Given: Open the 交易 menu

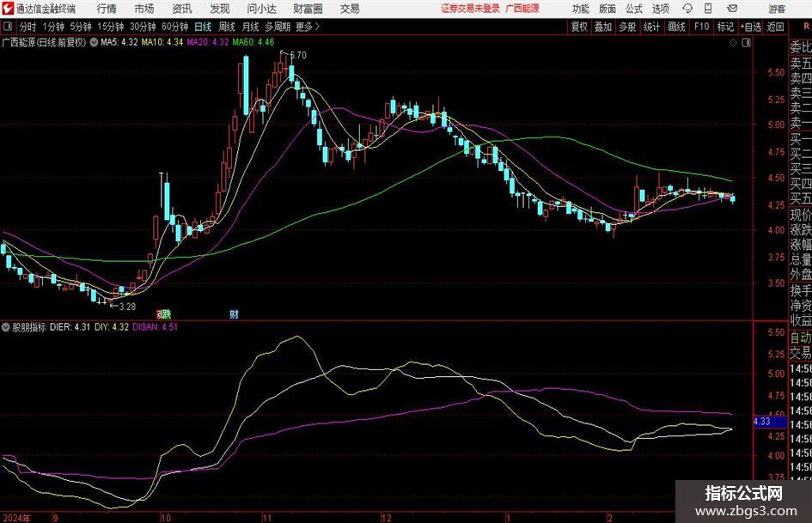Looking at the screenshot, I should pos(350,9).
